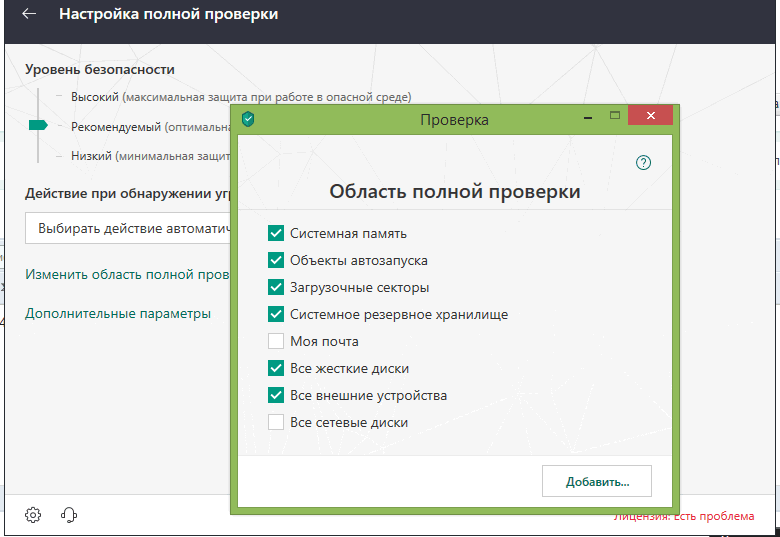780x537 pixels.
Task: Disable the Все внешние устройства checkbox
Action: [x=277, y=395]
